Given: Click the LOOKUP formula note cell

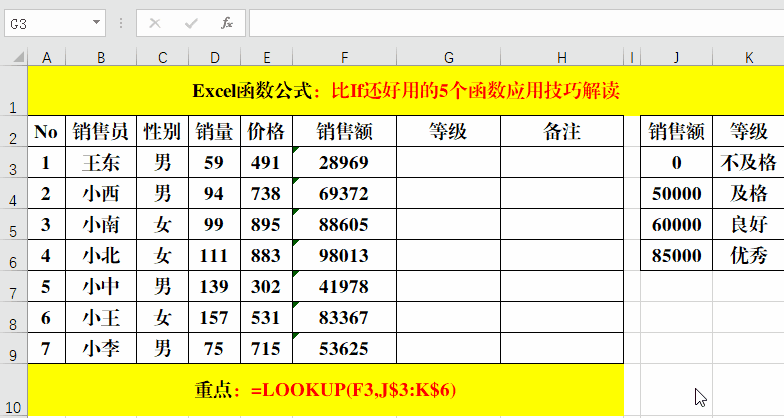Looking at the screenshot, I should point(326,390).
